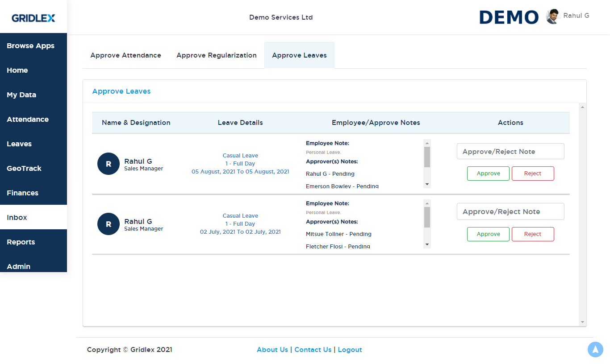Image resolution: width=610 pixels, height=364 pixels.
Task: Click the Leave Details column header
Action: tap(240, 123)
